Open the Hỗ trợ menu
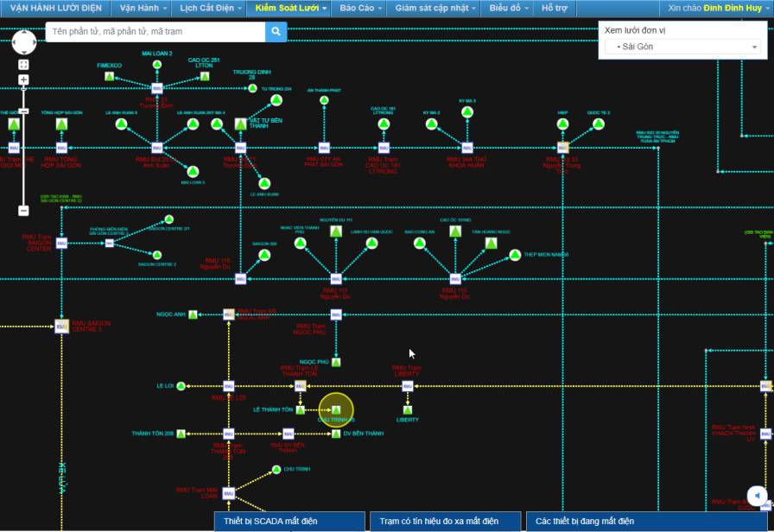Viewport: 774px width, 532px height. point(555,8)
